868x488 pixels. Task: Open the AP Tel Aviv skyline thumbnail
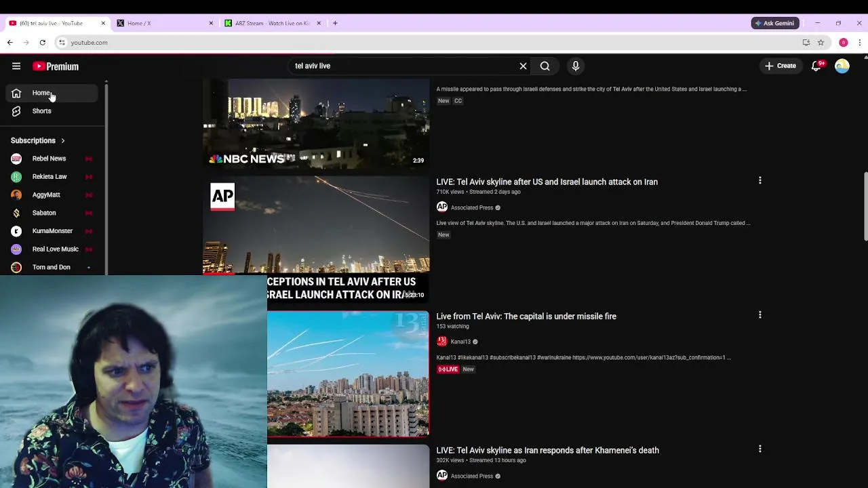pos(316,239)
